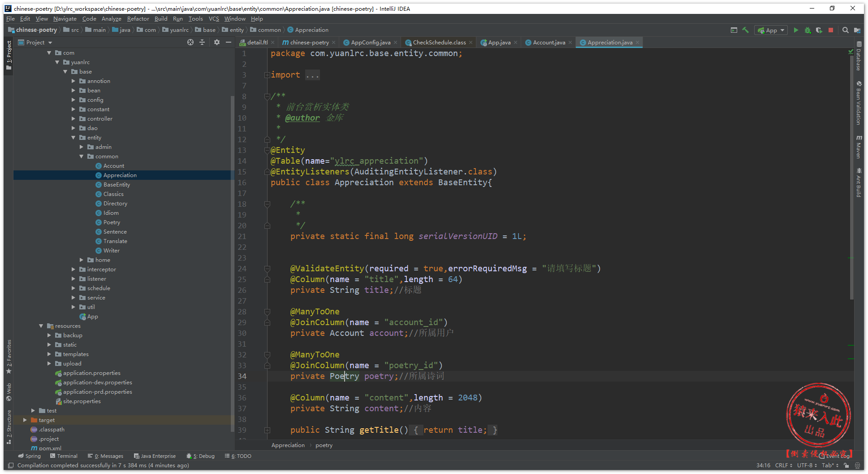Open the CRLF line separator selector

pyautogui.click(x=784, y=465)
